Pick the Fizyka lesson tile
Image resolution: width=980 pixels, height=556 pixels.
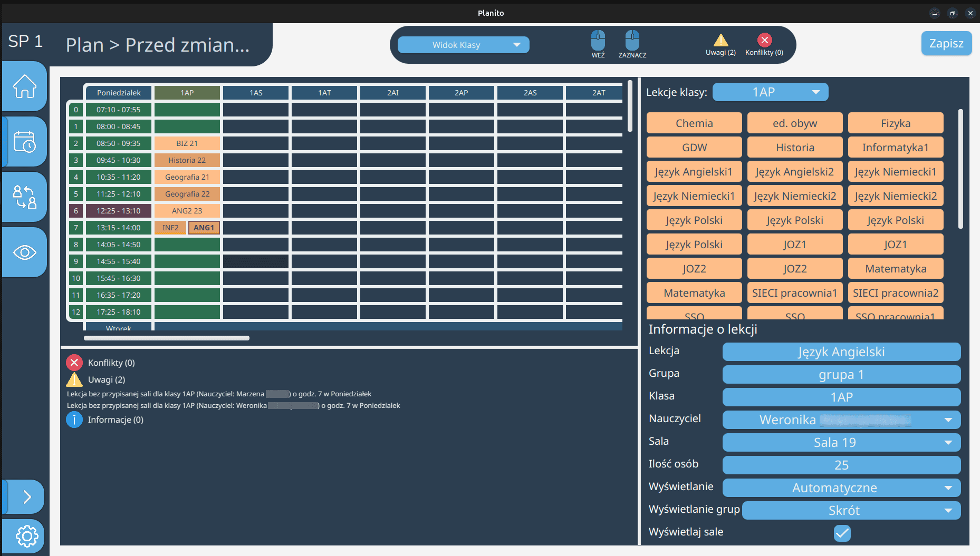(896, 123)
